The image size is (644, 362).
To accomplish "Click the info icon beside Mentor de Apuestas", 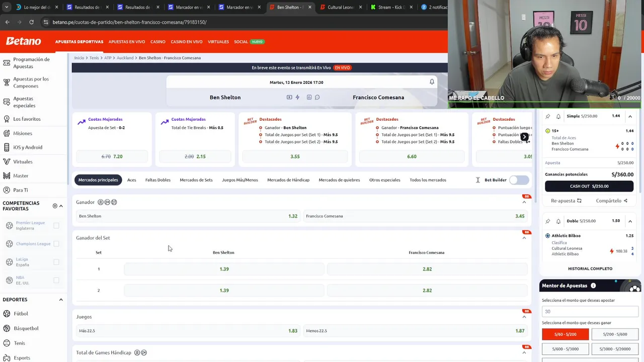I will [x=593, y=286].
